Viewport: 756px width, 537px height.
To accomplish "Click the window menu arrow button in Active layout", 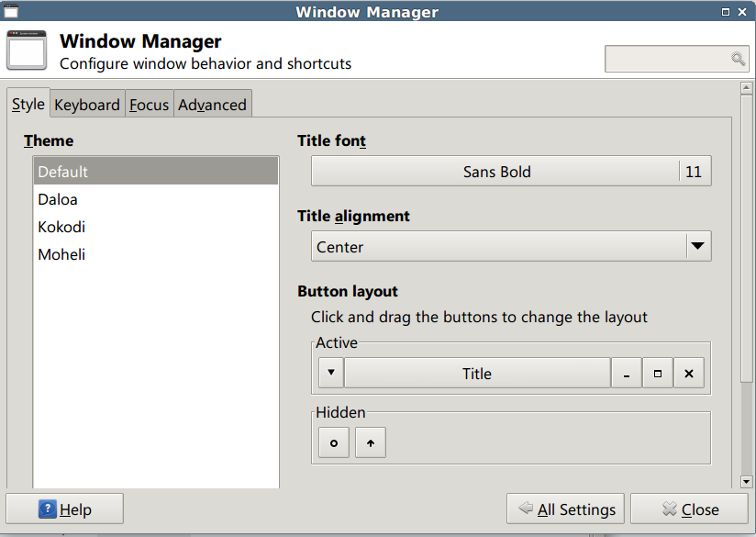I will click(331, 374).
